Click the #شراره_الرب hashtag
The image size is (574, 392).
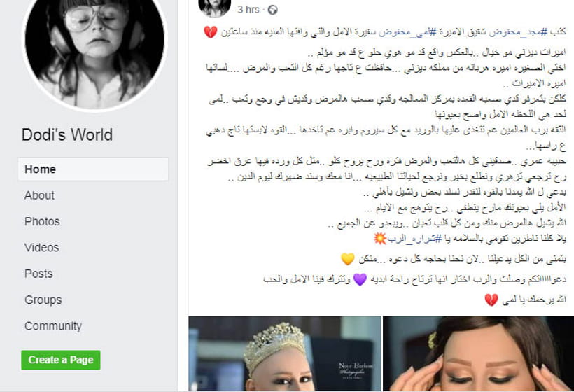(x=415, y=239)
